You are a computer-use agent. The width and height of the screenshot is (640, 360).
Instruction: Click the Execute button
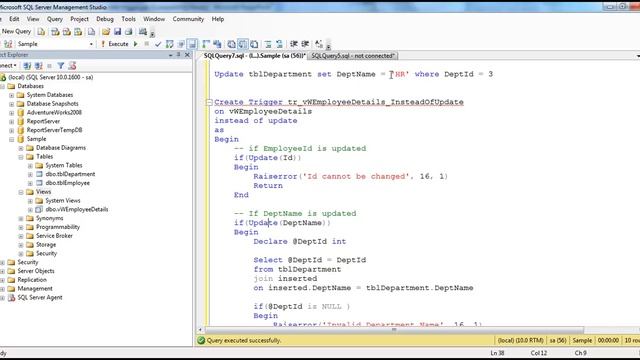(x=115, y=44)
